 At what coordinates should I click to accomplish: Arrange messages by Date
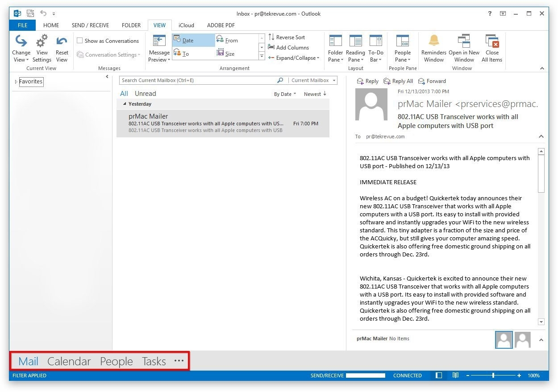[193, 40]
